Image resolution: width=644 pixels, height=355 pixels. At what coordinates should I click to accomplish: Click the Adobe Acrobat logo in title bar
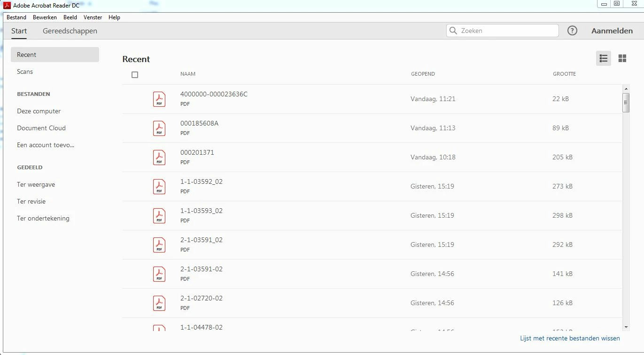tap(7, 5)
